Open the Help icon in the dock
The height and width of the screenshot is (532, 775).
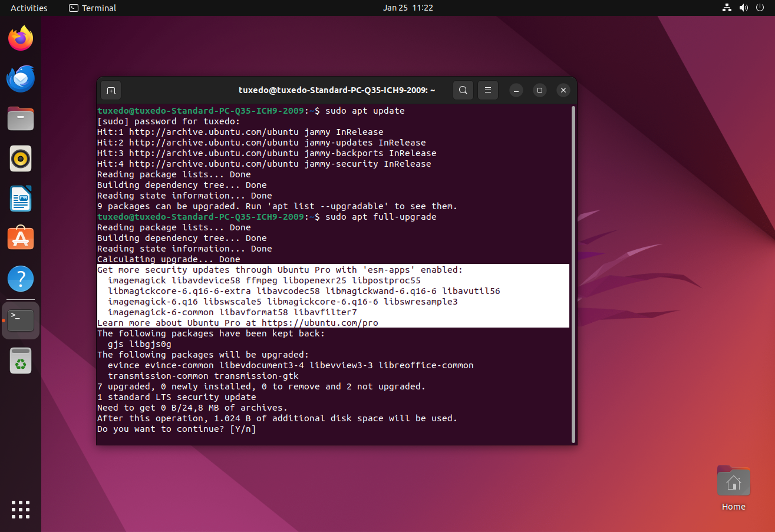(x=21, y=278)
